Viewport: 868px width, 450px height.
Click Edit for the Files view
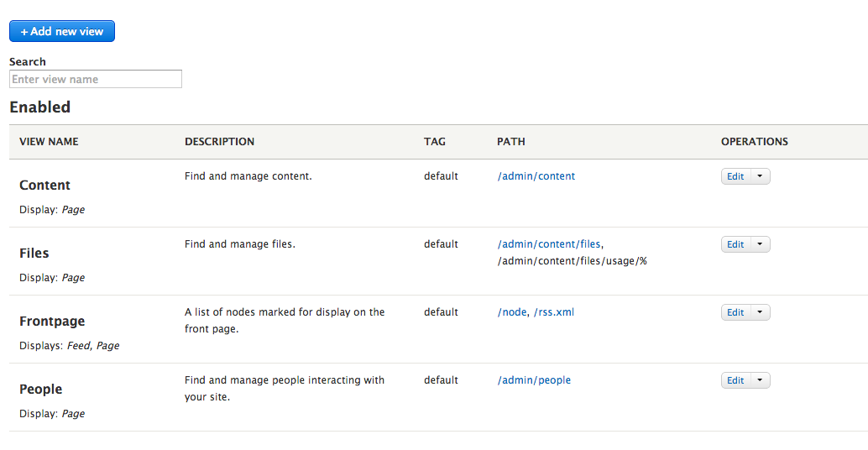[735, 244]
